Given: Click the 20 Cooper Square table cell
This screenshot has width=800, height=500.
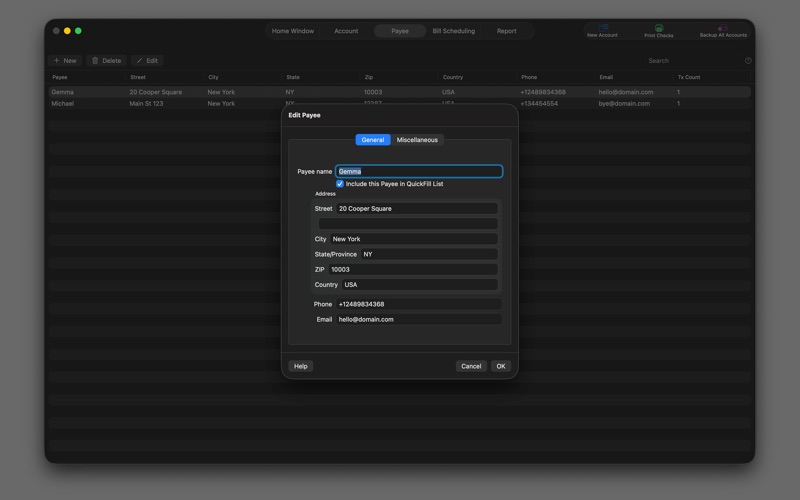Looking at the screenshot, I should click(156, 92).
